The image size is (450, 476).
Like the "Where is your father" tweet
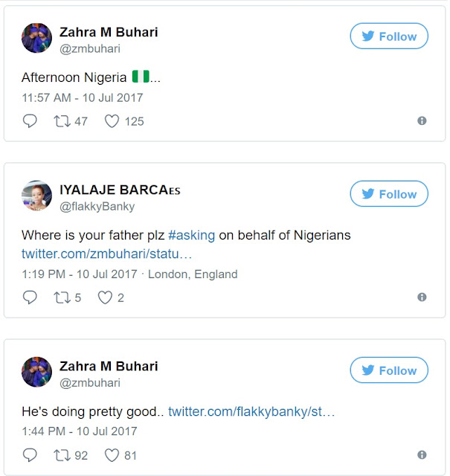click(106, 297)
